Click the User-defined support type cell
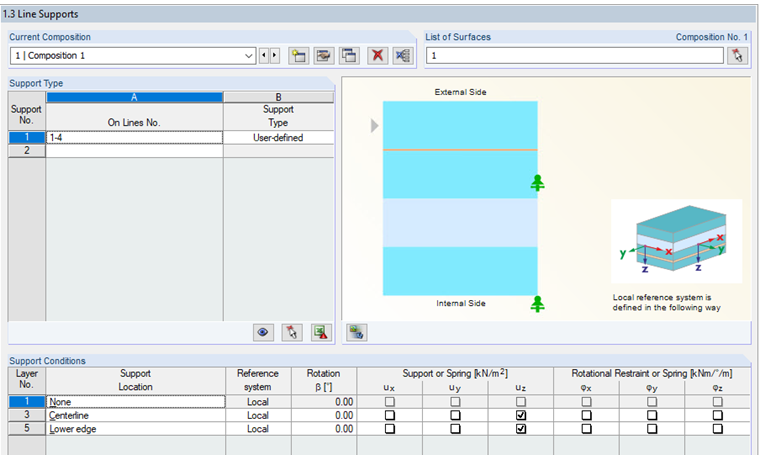This screenshot has width=760, height=460. [279, 138]
